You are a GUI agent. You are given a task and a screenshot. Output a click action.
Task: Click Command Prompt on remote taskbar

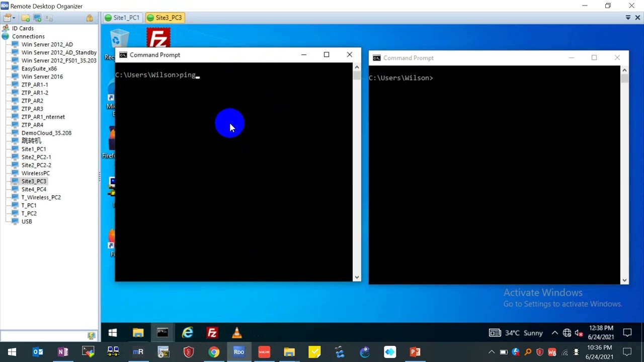pyautogui.click(x=162, y=333)
